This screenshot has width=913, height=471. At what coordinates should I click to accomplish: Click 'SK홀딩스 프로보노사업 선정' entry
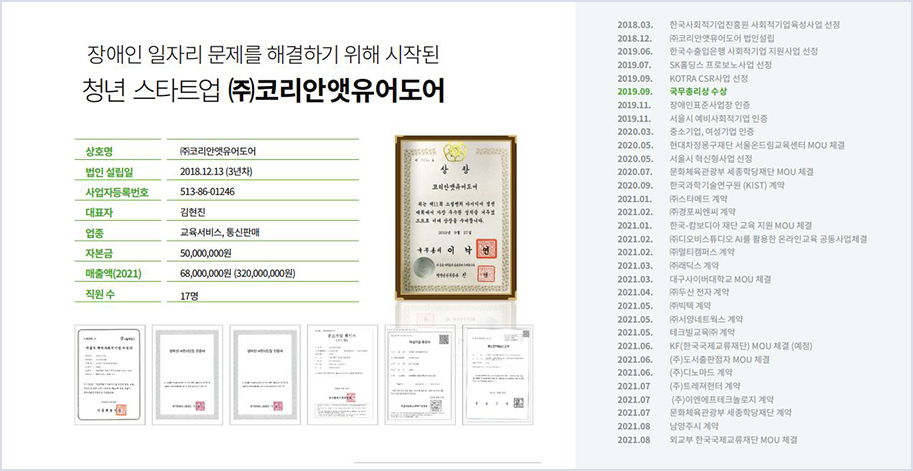[x=721, y=65]
